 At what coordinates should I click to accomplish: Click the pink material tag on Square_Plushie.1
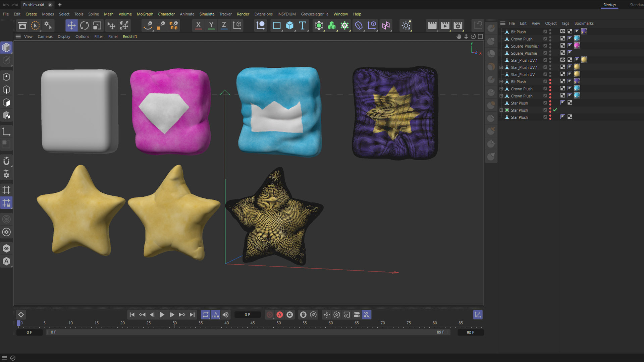pos(577,46)
